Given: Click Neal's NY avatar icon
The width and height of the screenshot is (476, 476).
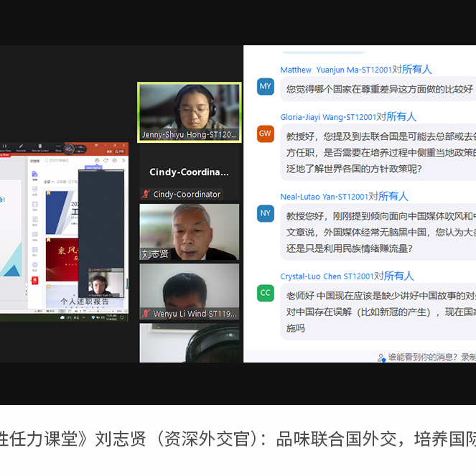Looking at the screenshot, I should (266, 213).
